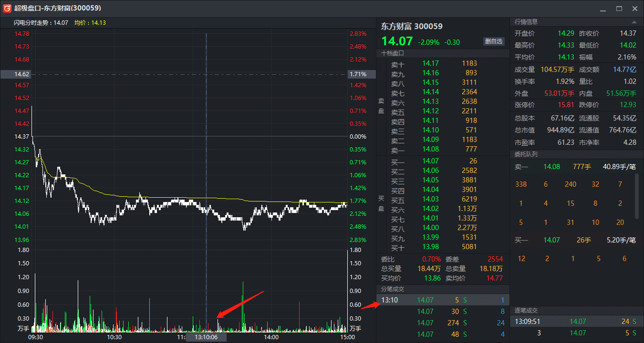Screen dimensions: 644x343
Task: Click the 内盘 value 51.56万手
Action: coord(622,94)
